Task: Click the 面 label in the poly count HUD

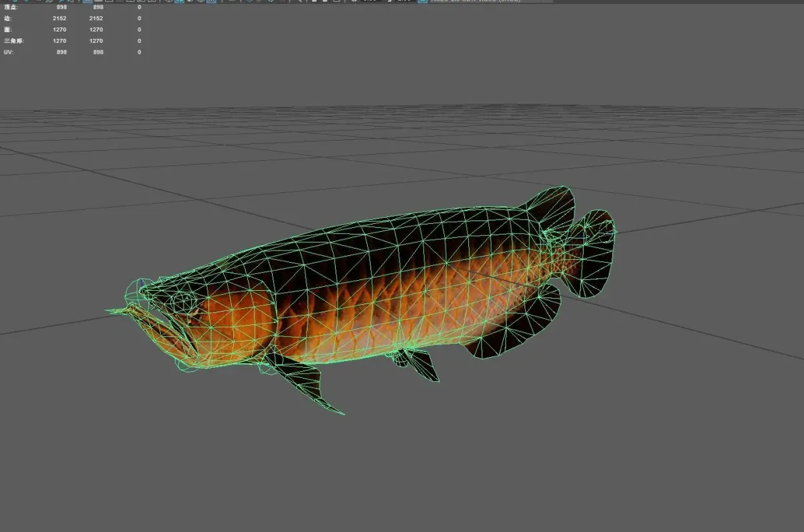Action: [7, 29]
